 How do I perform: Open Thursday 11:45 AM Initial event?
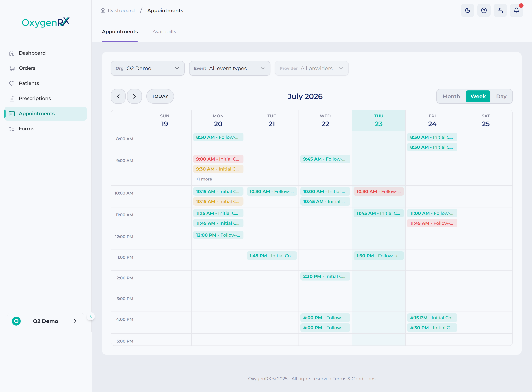tap(378, 213)
